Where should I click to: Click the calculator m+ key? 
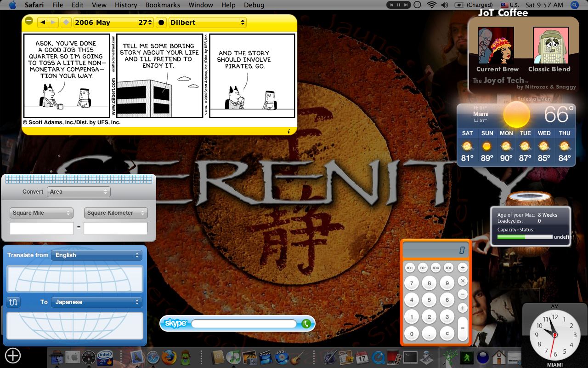(x=410, y=267)
